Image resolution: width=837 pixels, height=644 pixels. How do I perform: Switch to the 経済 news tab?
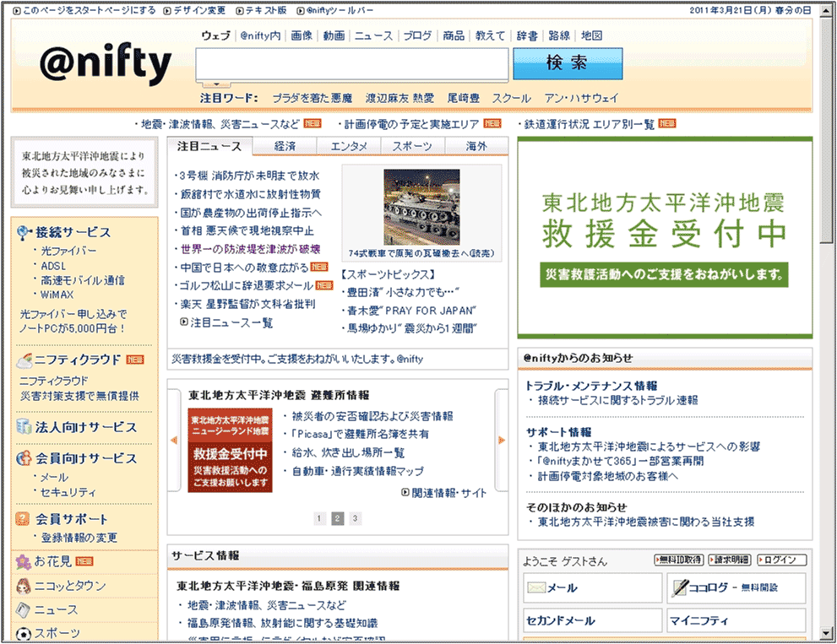(285, 146)
